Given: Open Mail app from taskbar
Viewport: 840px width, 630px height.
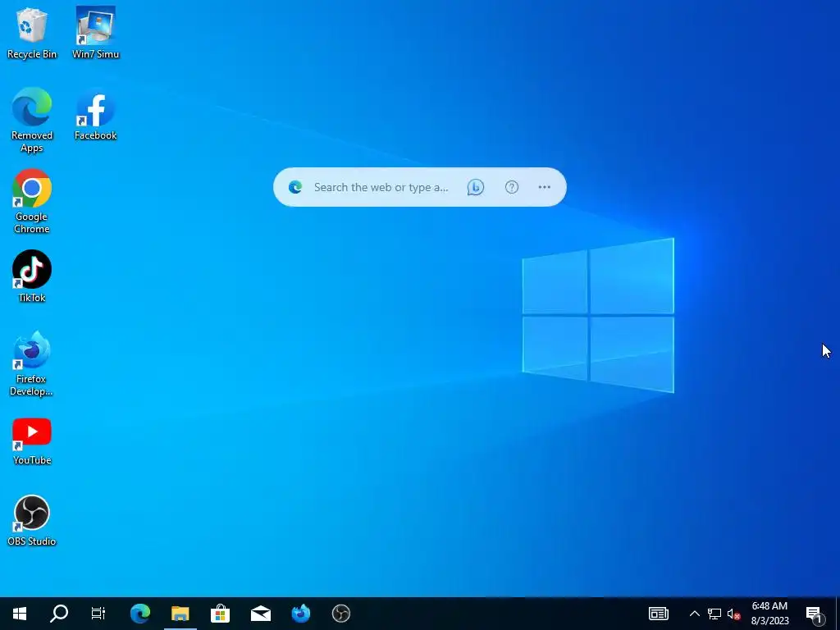Looking at the screenshot, I should pos(260,614).
